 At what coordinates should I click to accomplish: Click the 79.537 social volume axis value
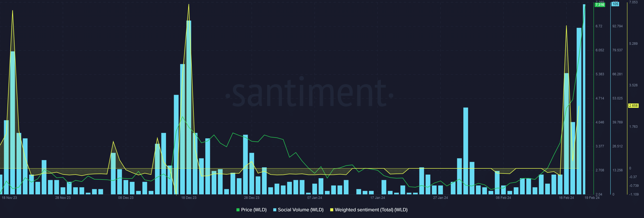[x=618, y=50]
